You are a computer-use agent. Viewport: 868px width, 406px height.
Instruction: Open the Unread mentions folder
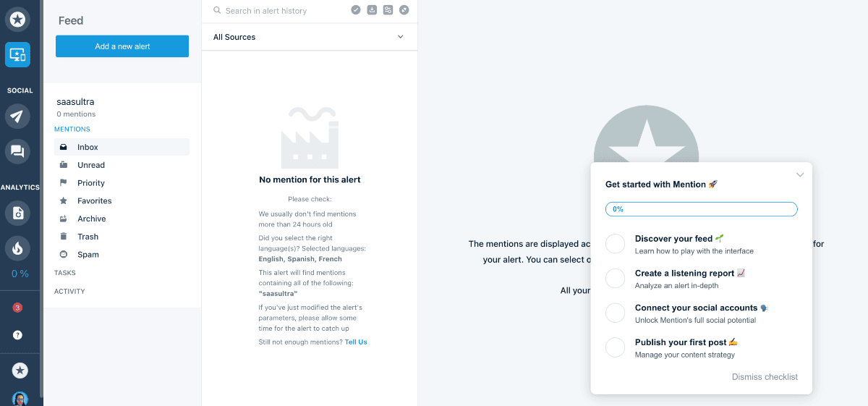pyautogui.click(x=91, y=165)
